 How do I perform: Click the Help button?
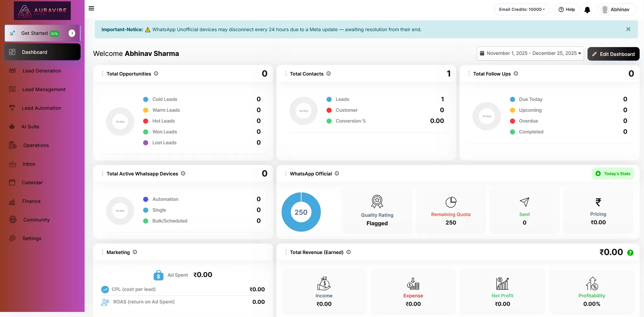tap(567, 9)
